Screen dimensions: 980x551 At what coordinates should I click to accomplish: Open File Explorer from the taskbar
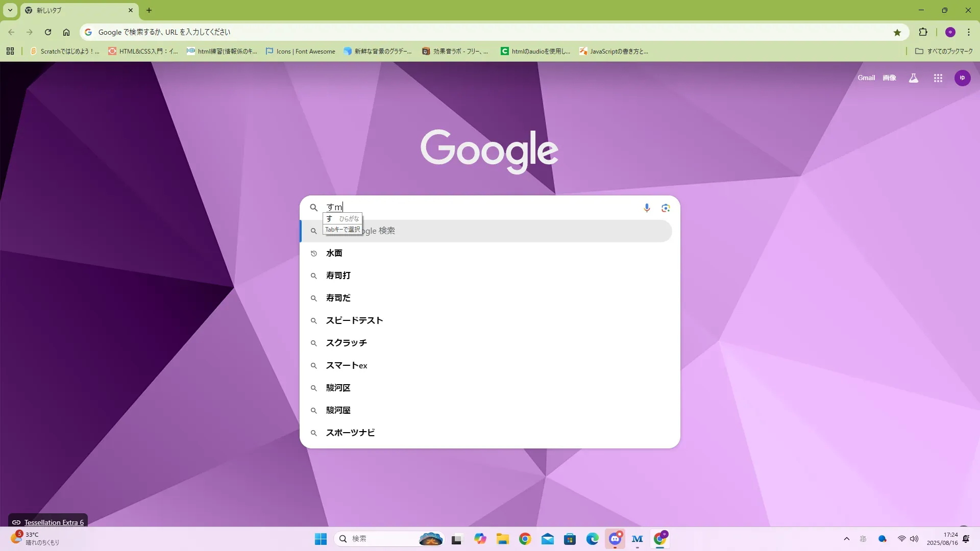pyautogui.click(x=502, y=539)
